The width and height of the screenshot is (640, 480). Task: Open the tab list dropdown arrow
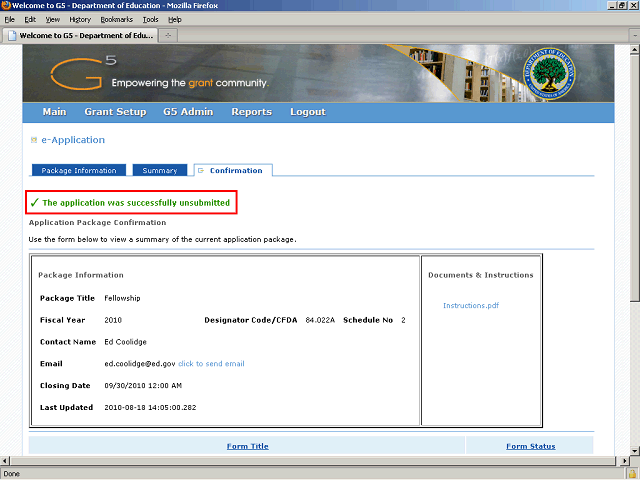pyautogui.click(x=635, y=36)
